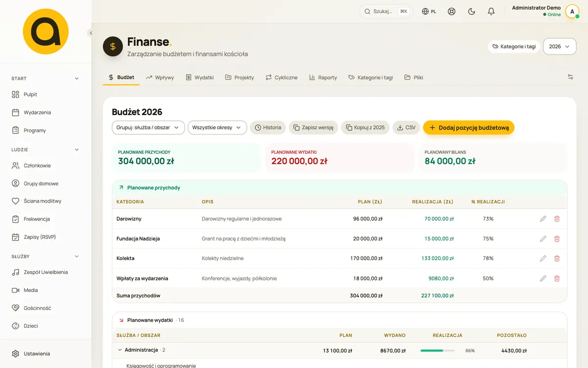Viewport: 588px width, 368px height.
Task: Edit the Darowizny budget row
Action: [x=543, y=219]
